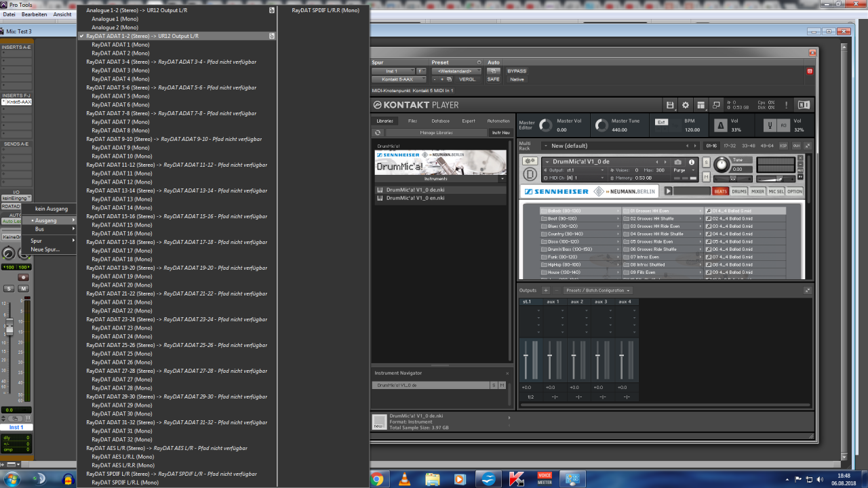Open the Instruments dropdown under DrumMic'a! library
This screenshot has width=868, height=488.
tap(441, 178)
